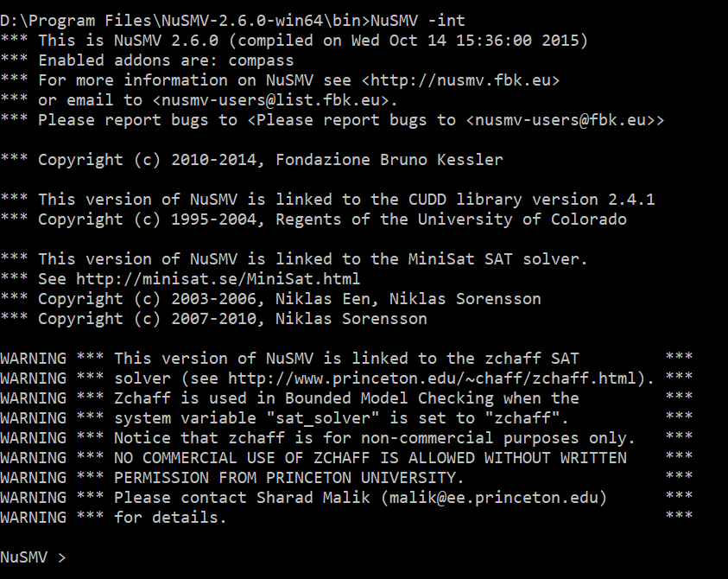Click the NO COMMERCIAL USE OF ZCHAFF line
This screenshot has height=579, width=728.
[346, 458]
